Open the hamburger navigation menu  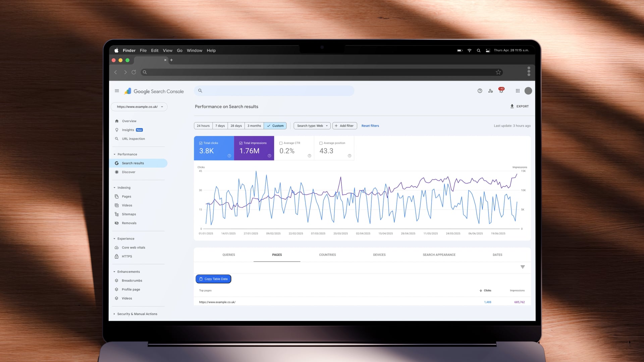[117, 91]
